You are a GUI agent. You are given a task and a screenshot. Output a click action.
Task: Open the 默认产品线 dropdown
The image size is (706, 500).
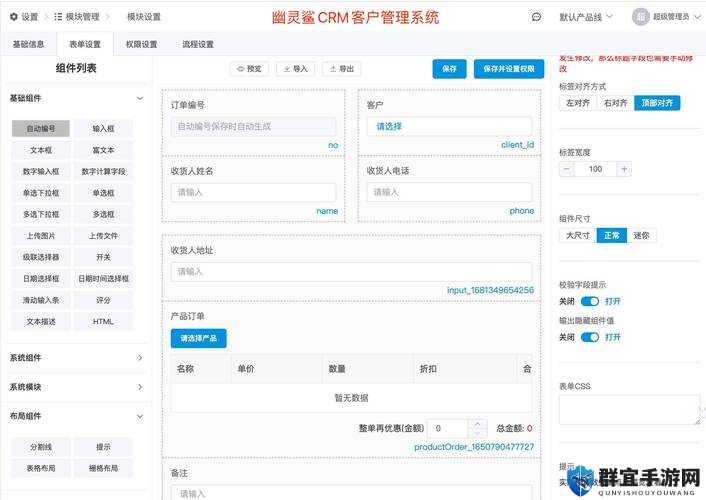(x=586, y=17)
